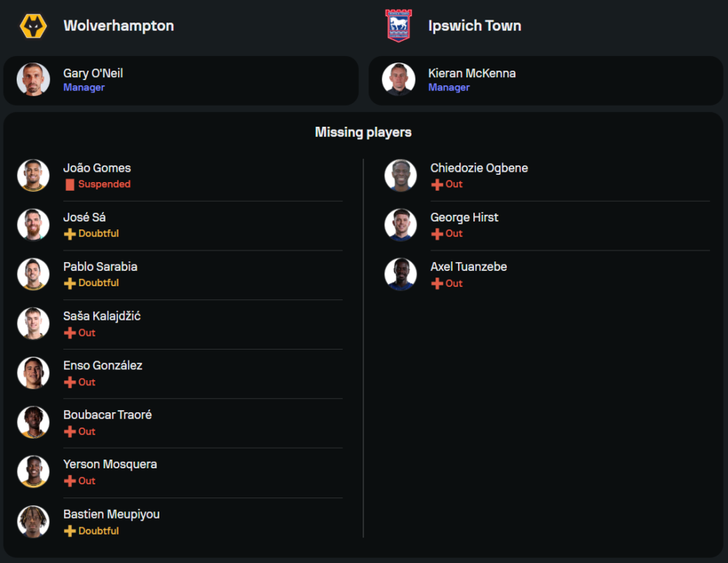Click Chiedozie Ogbene's red out cross icon
This screenshot has width=728, height=563.
(437, 185)
